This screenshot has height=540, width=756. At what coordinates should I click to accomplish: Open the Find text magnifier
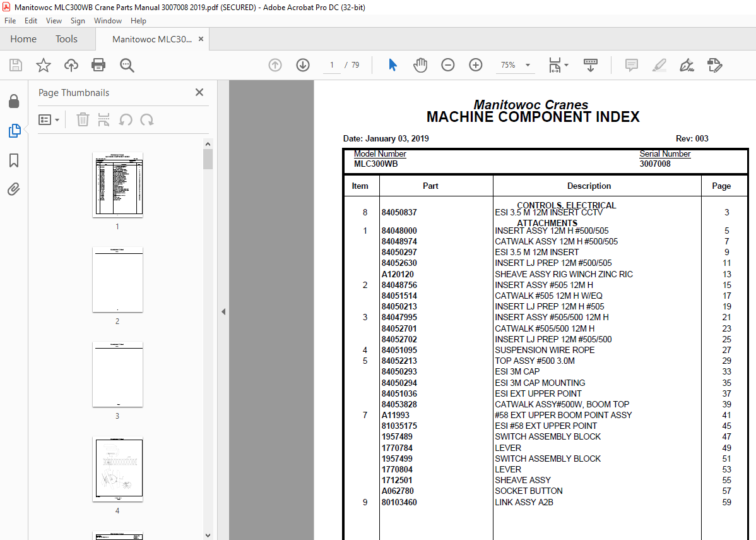click(x=127, y=65)
